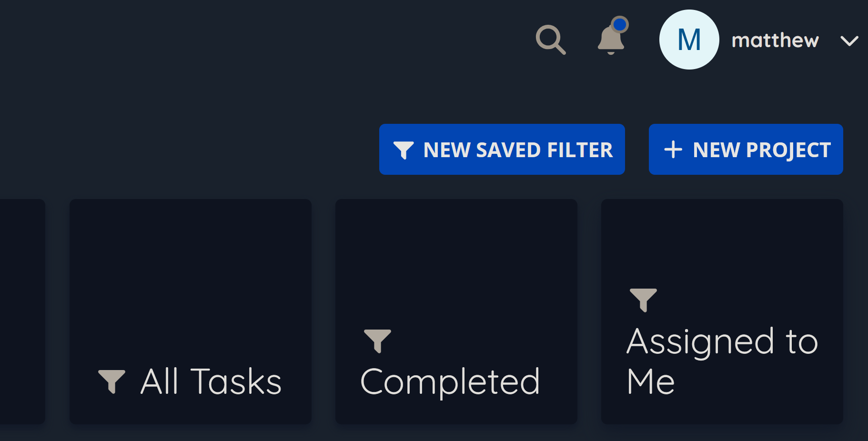The height and width of the screenshot is (441, 868).
Task: Open the Completed filter card
Action: click(x=456, y=267)
